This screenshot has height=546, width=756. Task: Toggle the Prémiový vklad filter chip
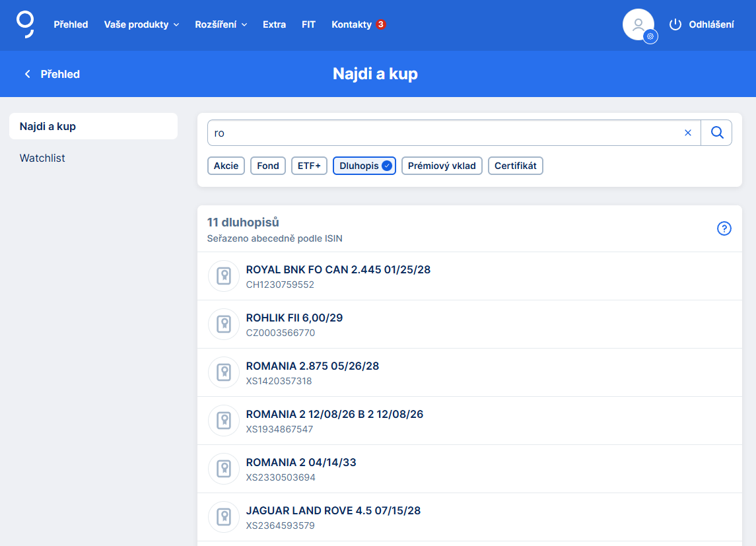tap(442, 166)
